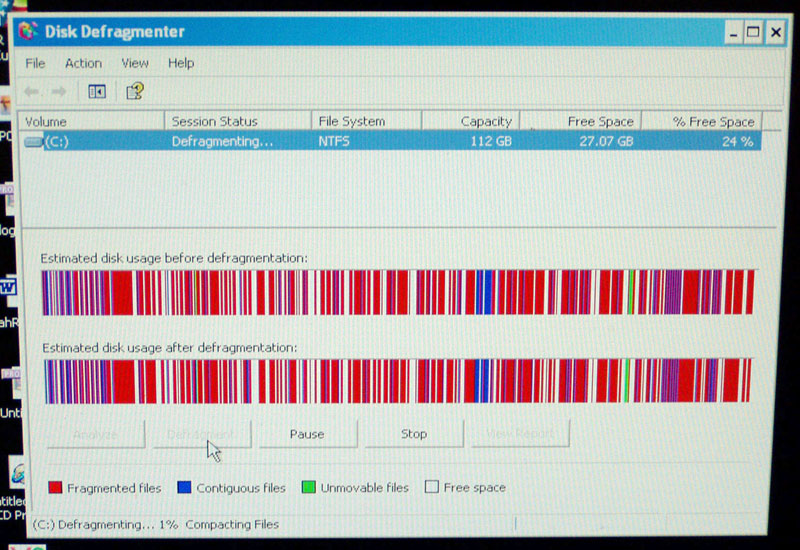Sort by the Session Status column header
Screen dimensions: 800x550
pyautogui.click(x=238, y=121)
